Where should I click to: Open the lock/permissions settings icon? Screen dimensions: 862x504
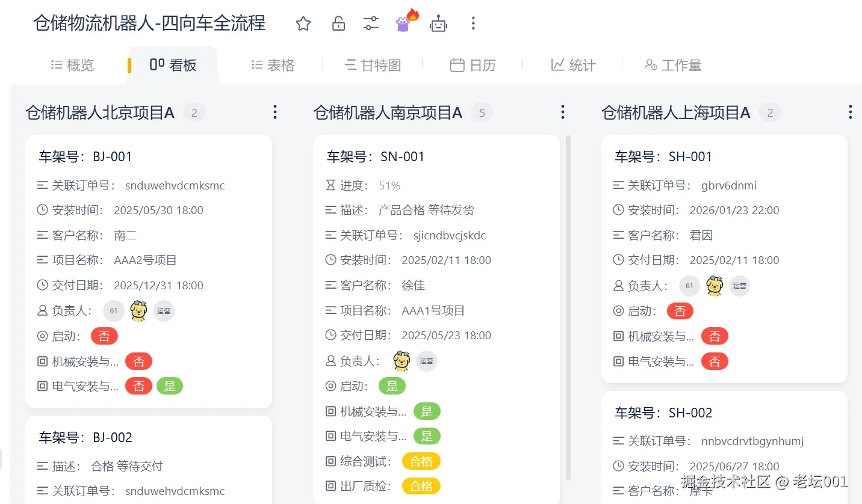pyautogui.click(x=338, y=23)
